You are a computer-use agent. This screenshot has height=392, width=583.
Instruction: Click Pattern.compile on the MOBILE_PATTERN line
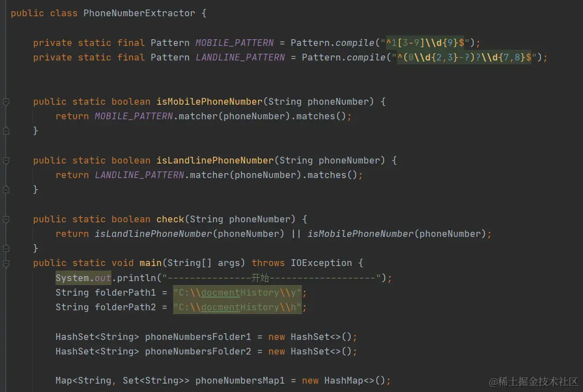(333, 43)
